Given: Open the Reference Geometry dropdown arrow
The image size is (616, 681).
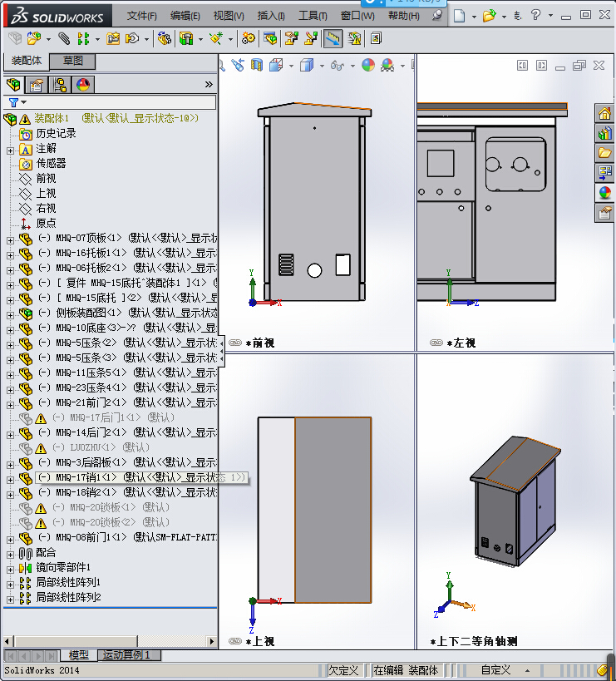Looking at the screenshot, I should tap(230, 40).
